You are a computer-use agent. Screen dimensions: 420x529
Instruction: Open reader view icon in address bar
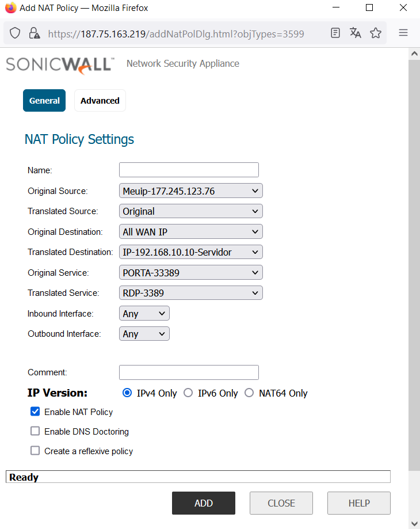pyautogui.click(x=335, y=33)
